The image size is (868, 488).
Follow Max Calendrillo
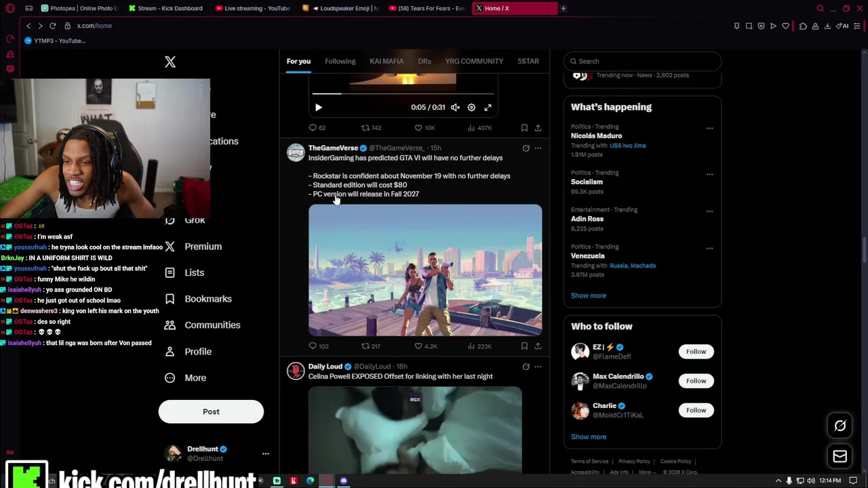[696, 381]
